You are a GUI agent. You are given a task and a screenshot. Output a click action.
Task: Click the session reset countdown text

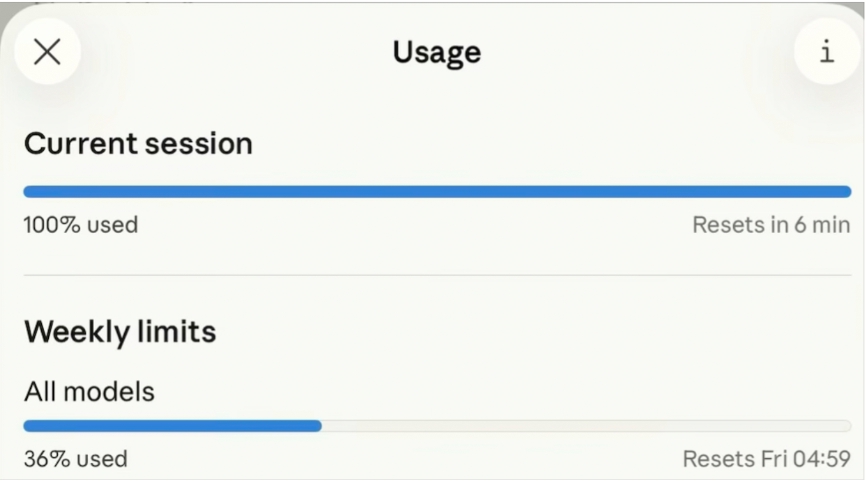click(771, 224)
